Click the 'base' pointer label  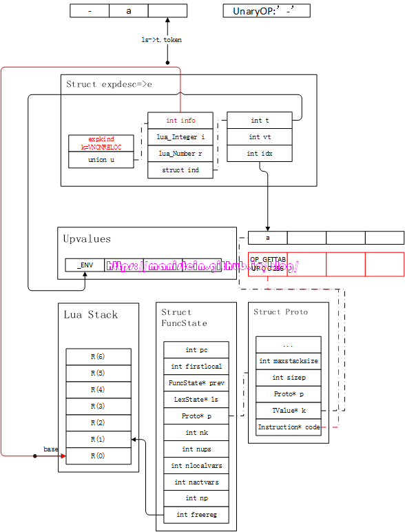coord(51,449)
